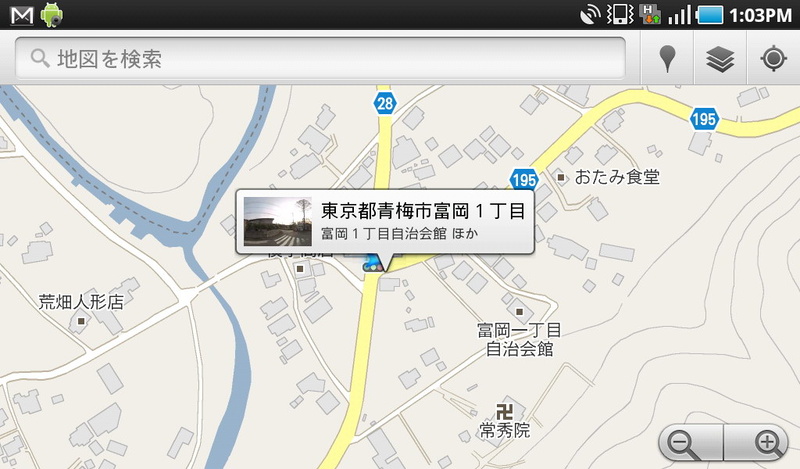
Task: Tap the 富岡1丁目自治会館 ほか subtitle
Action: pos(399,234)
